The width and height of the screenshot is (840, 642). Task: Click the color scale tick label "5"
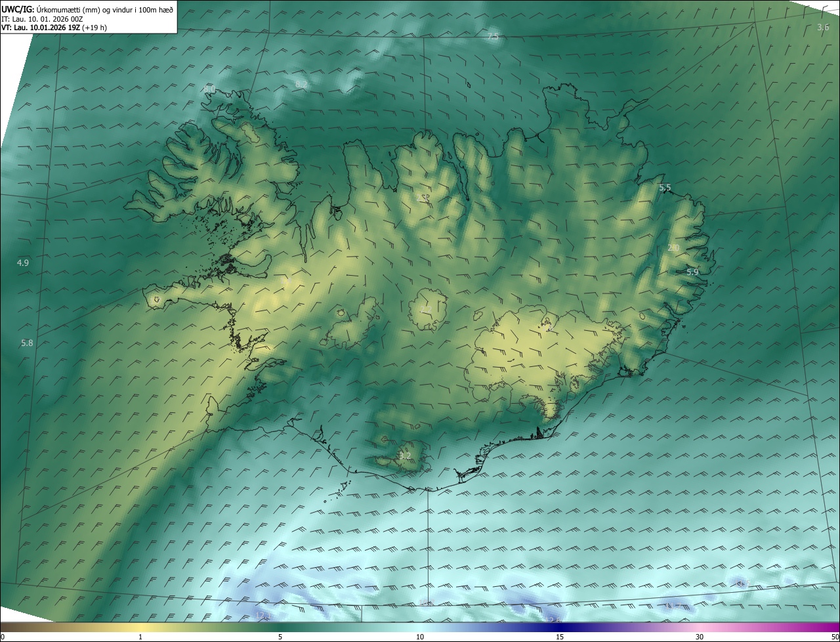pyautogui.click(x=280, y=637)
